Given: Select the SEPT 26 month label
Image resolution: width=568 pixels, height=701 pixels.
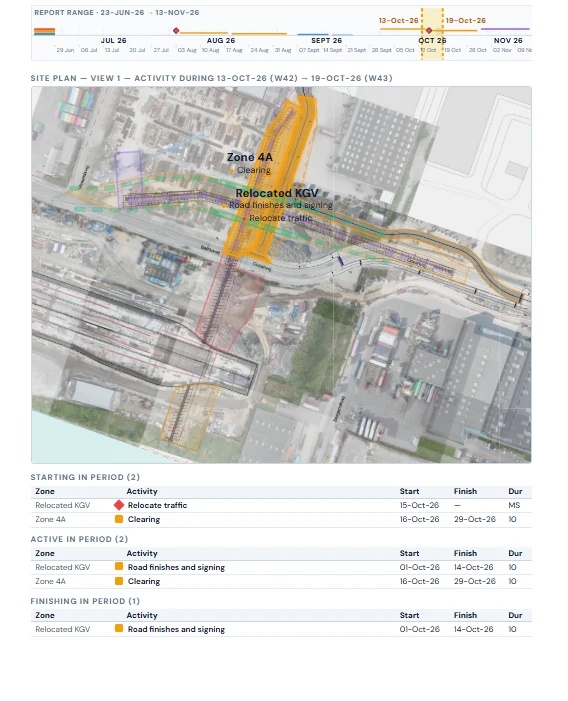Looking at the screenshot, I should pyautogui.click(x=326, y=41).
